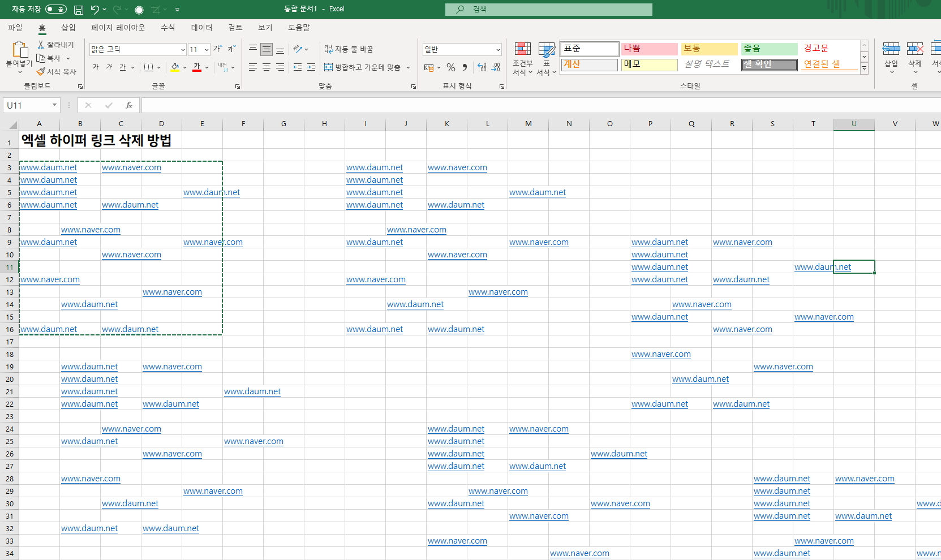Select column header U
The image size is (941, 560).
[x=854, y=124]
